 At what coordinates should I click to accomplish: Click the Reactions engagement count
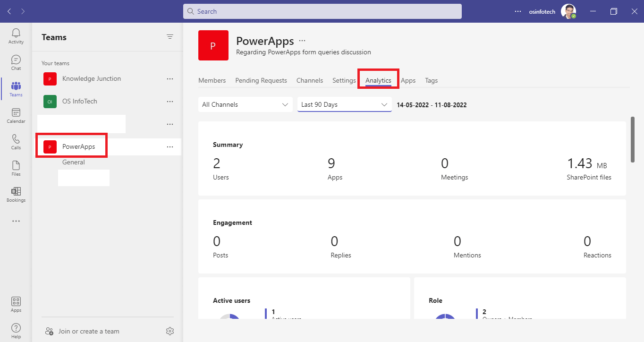(x=587, y=242)
